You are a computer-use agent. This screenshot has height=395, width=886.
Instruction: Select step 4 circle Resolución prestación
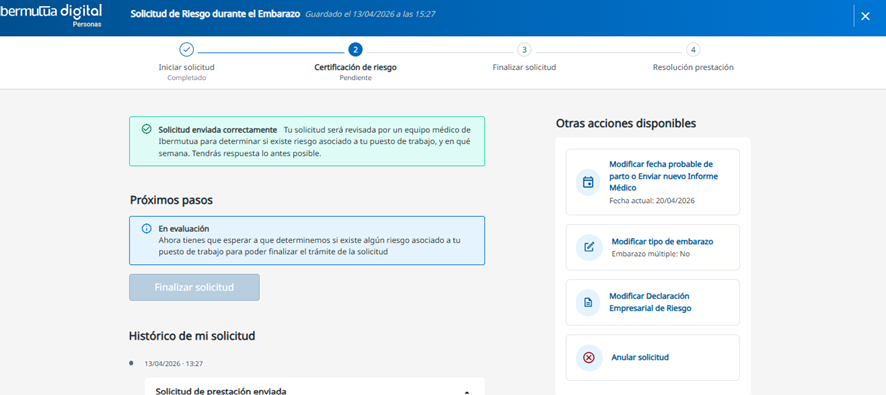693,50
